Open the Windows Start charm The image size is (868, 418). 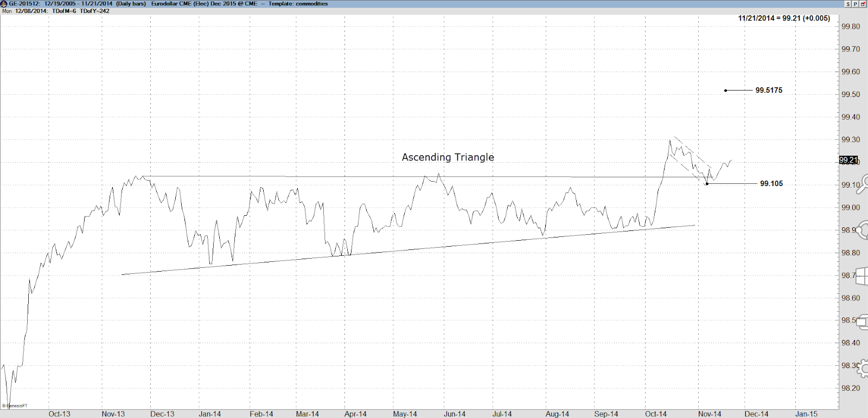click(x=863, y=275)
